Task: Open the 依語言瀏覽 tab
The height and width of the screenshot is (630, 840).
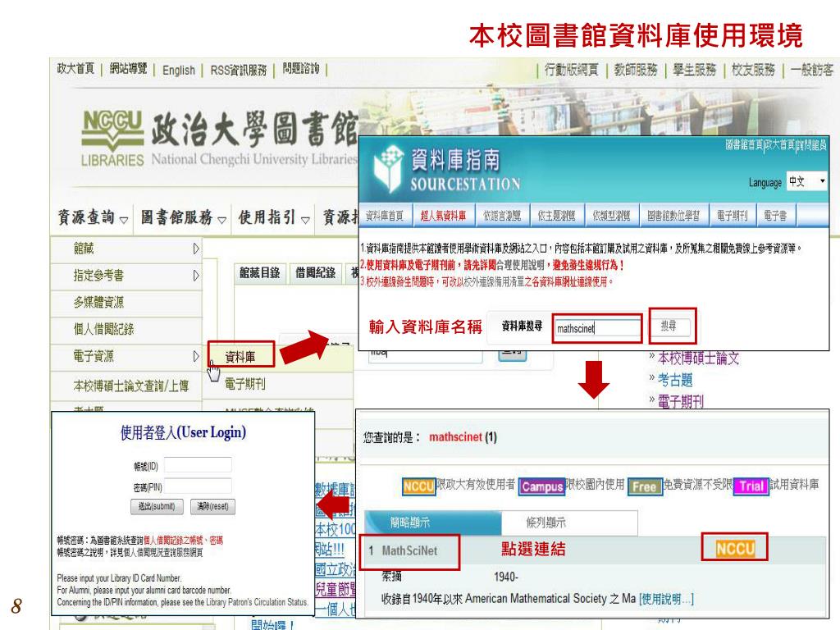Action: (502, 216)
